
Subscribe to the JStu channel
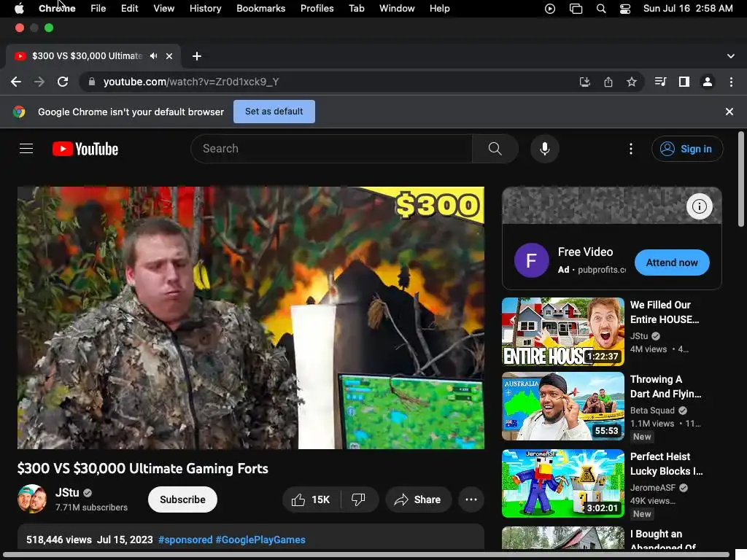coord(182,499)
